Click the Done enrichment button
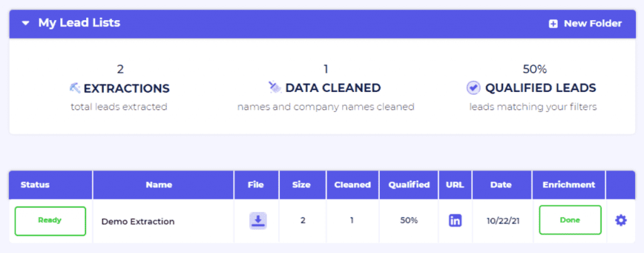The width and height of the screenshot is (644, 253). pyautogui.click(x=570, y=220)
